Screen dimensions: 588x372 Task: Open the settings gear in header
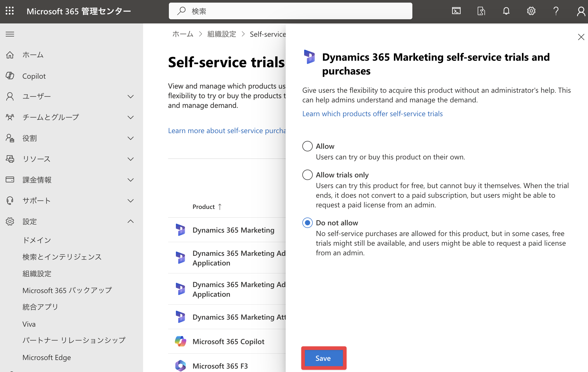point(531,11)
